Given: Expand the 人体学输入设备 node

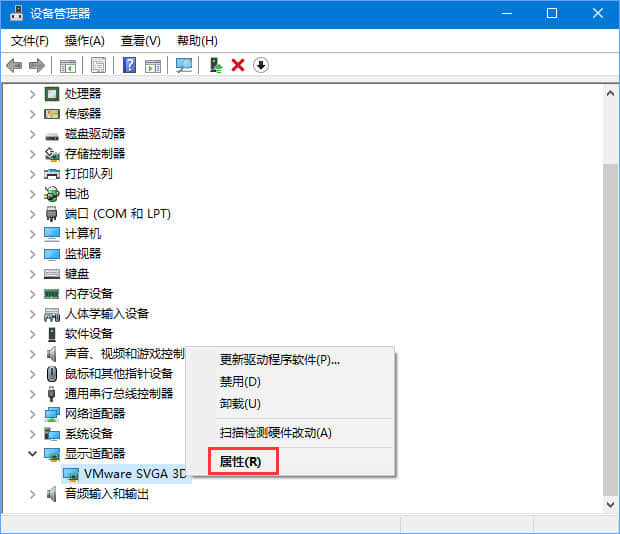Looking at the screenshot, I should click(32, 314).
